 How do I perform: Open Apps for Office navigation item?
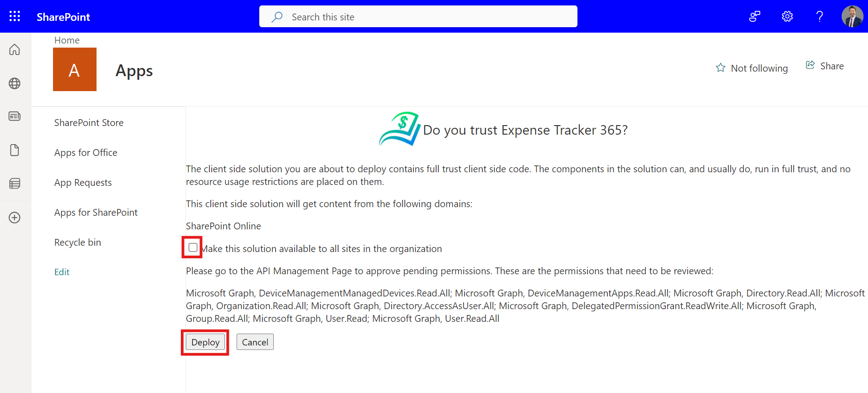(x=86, y=153)
